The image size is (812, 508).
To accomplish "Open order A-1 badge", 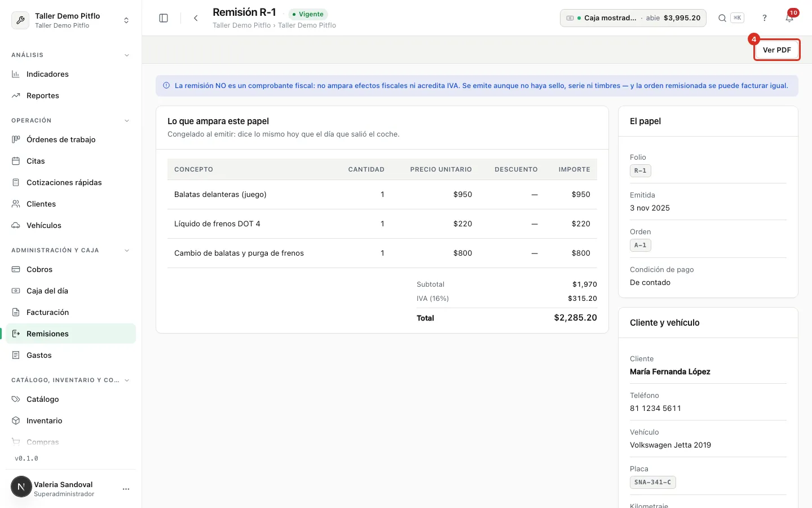I will pos(641,245).
